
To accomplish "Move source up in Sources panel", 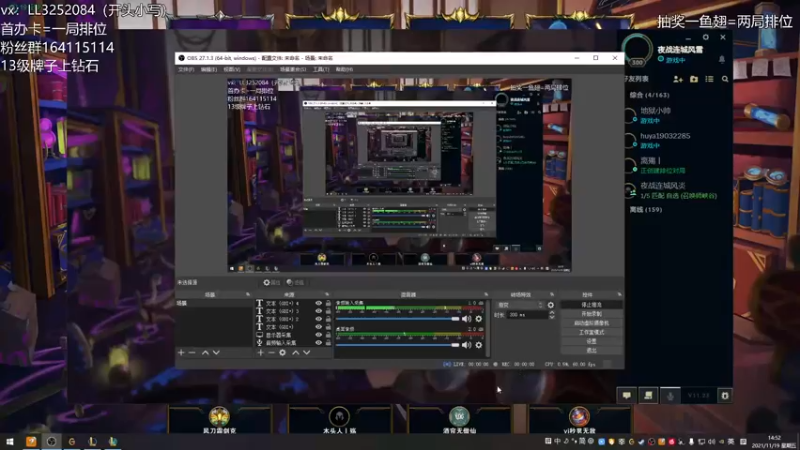I will point(295,353).
